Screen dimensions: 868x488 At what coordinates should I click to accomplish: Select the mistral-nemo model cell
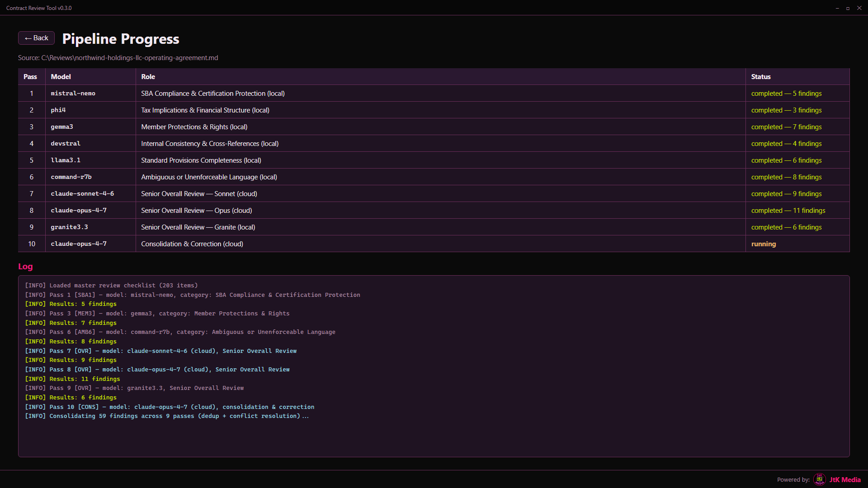pos(90,94)
